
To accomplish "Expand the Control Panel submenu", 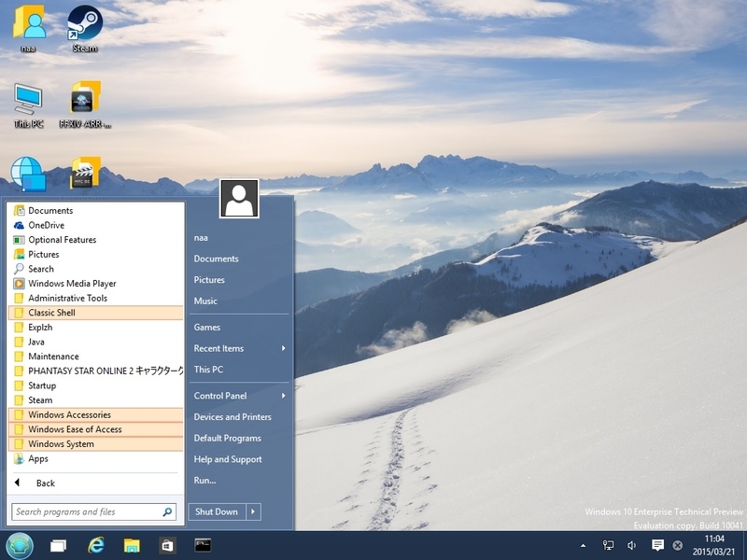I will [239, 396].
